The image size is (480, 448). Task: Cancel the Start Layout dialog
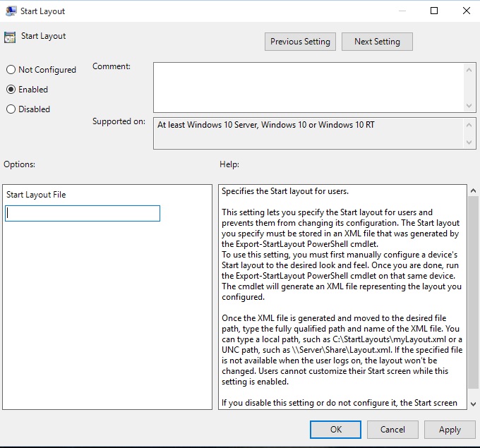392,429
